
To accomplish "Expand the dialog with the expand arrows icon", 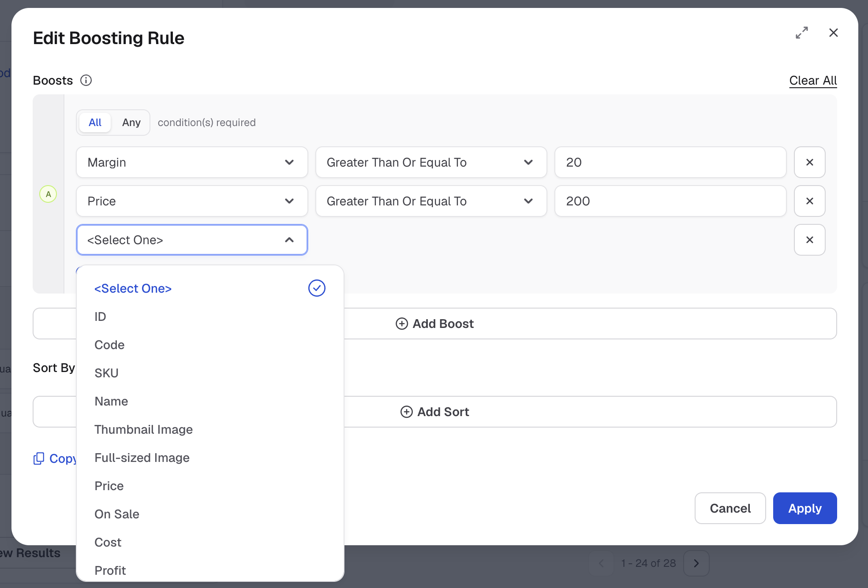I will tap(802, 33).
